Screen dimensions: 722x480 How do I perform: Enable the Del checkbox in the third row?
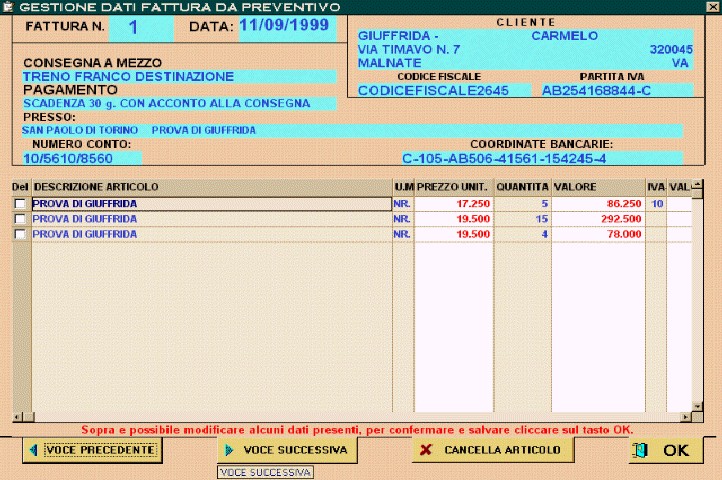click(20, 234)
